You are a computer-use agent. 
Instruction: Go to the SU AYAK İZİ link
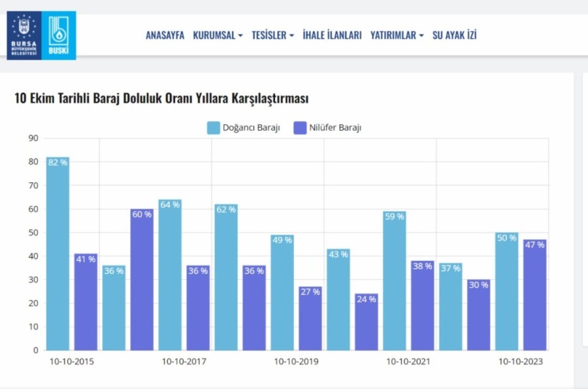pyautogui.click(x=454, y=35)
